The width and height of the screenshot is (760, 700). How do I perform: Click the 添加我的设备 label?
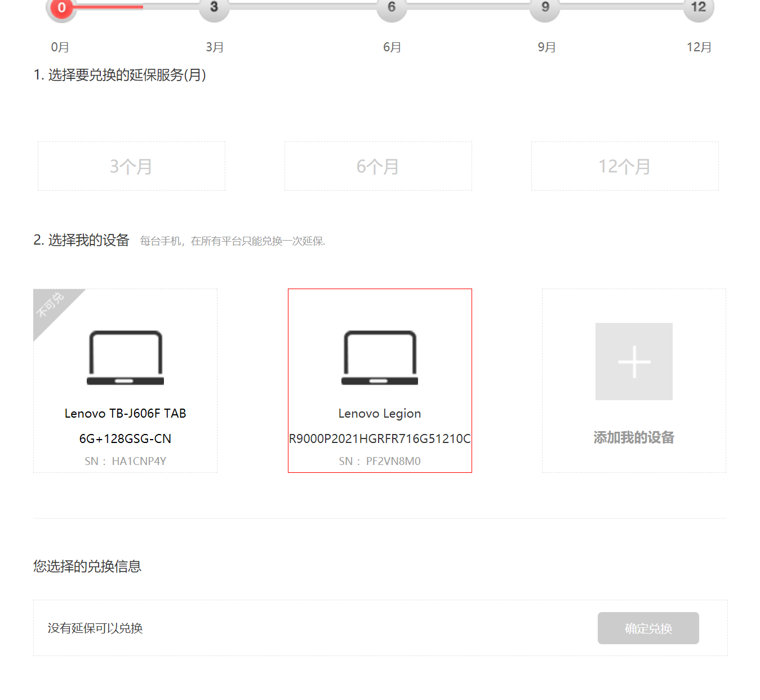tap(634, 437)
